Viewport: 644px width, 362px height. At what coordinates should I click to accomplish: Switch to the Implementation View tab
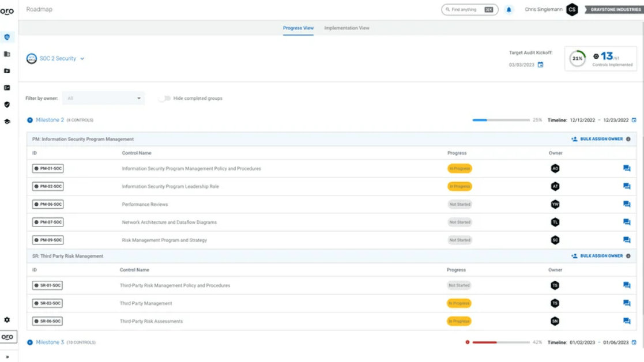347,28
